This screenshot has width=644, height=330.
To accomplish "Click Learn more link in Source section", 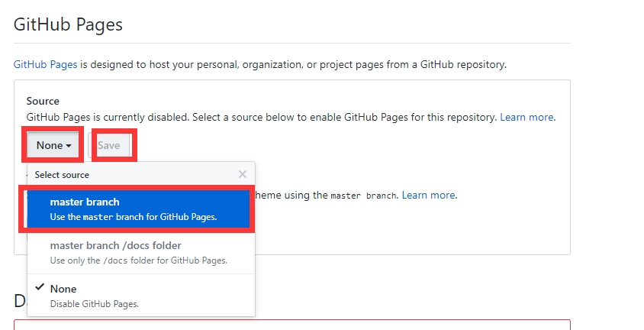I will (x=526, y=117).
